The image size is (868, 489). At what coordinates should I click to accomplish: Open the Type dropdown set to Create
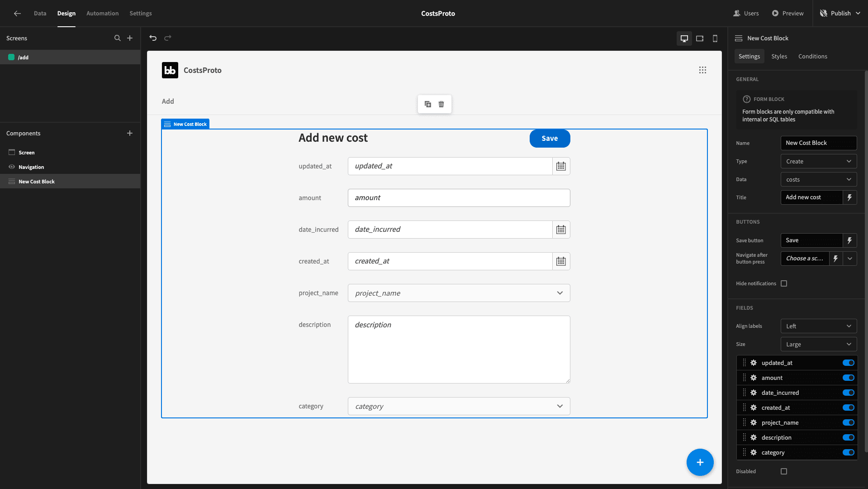click(x=819, y=161)
